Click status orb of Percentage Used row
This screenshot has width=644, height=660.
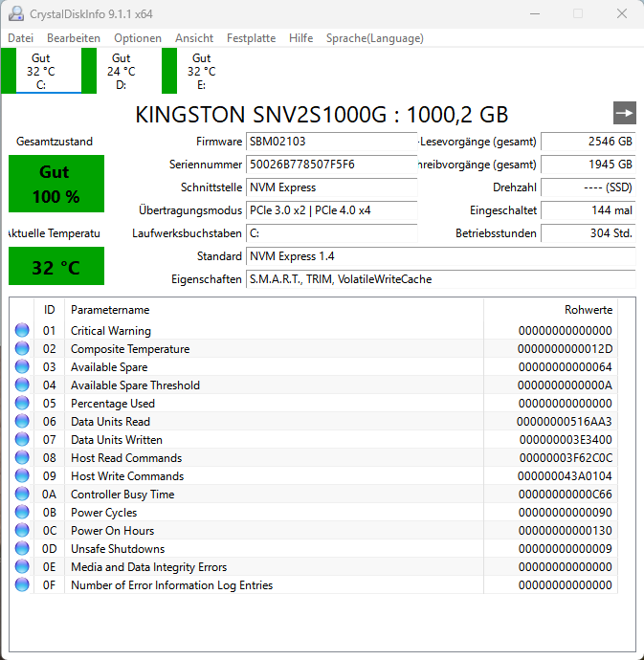pos(22,404)
